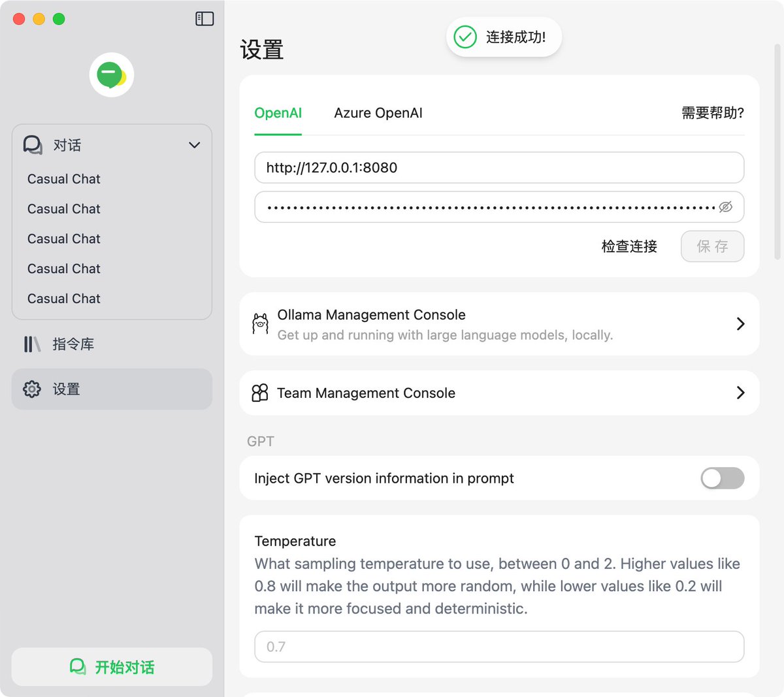Viewport: 784px width, 697px height.
Task: Click the yellow minimize window button
Action: point(39,19)
